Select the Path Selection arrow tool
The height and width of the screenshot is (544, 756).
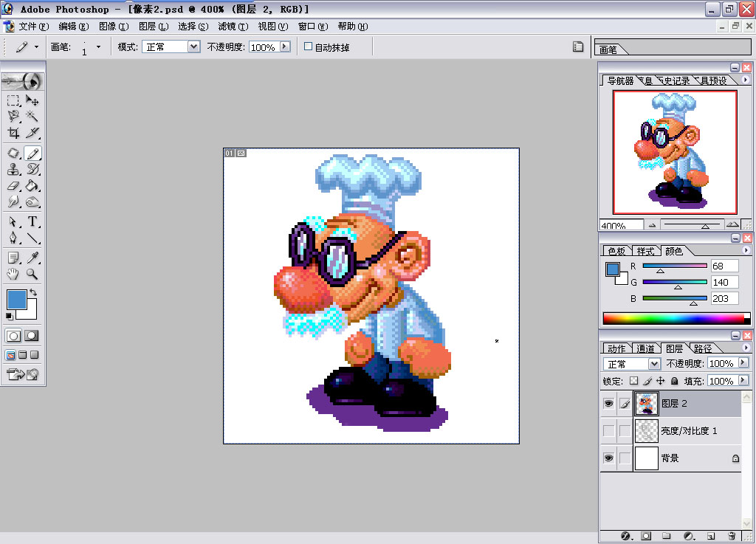(x=13, y=221)
